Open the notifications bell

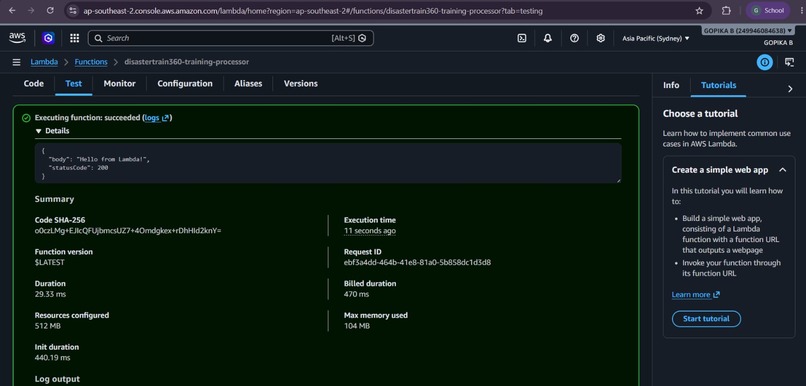tap(548, 38)
